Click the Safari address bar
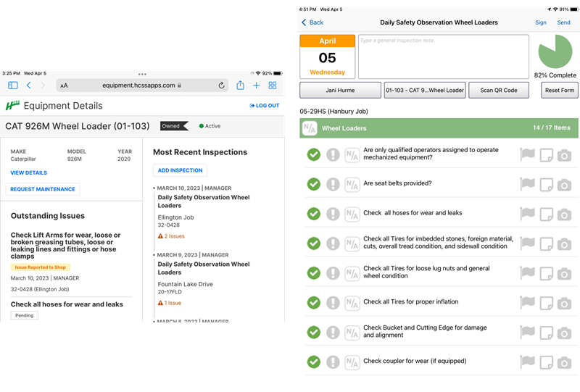Viewport: 580px width, 392px height. [x=142, y=86]
